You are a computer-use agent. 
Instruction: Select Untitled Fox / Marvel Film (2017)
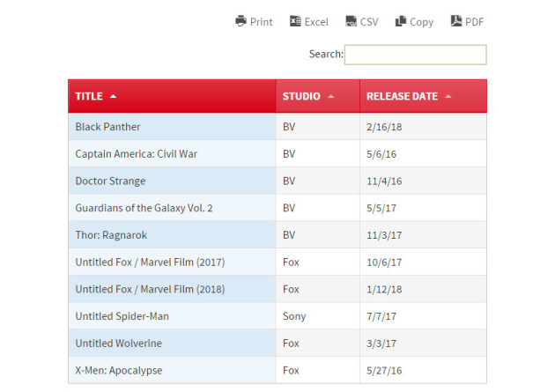[x=172, y=263]
